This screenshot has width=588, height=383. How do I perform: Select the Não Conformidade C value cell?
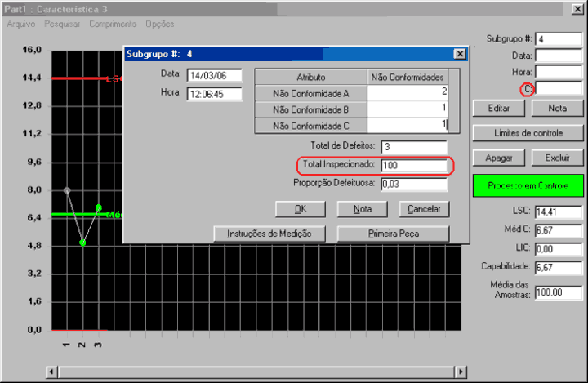click(x=408, y=125)
